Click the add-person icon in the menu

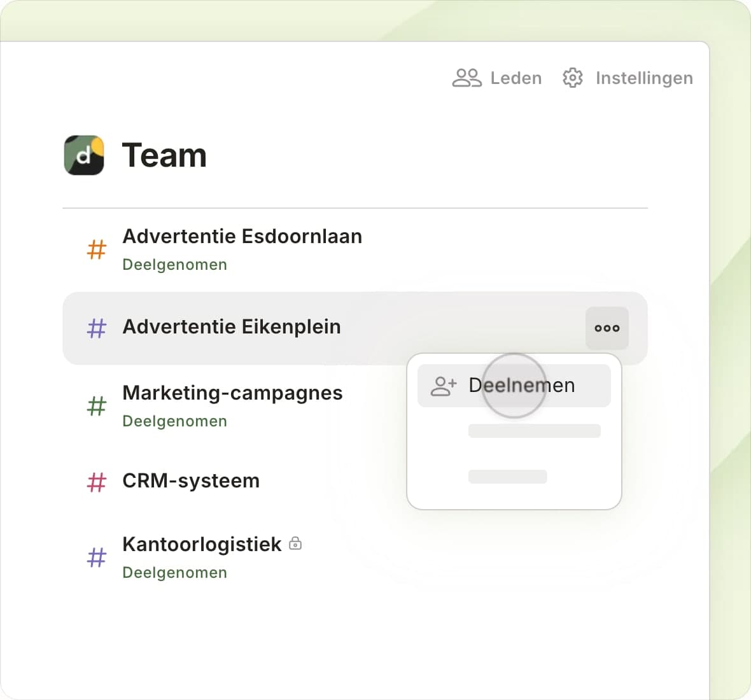coord(443,386)
